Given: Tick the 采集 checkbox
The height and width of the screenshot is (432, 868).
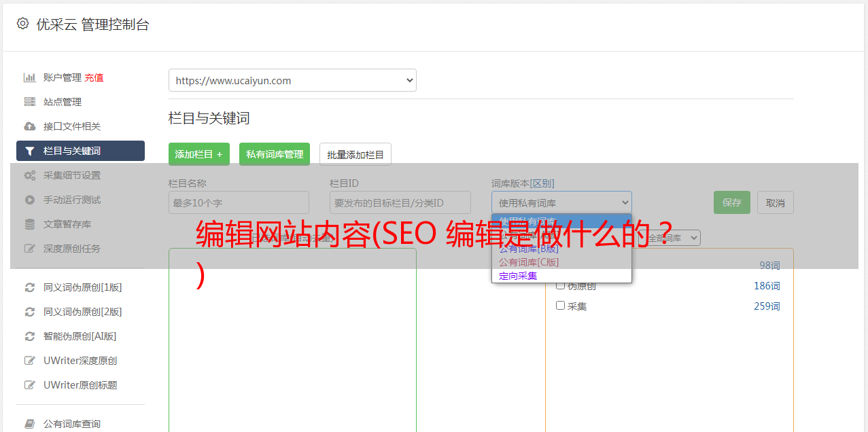Looking at the screenshot, I should click(561, 306).
